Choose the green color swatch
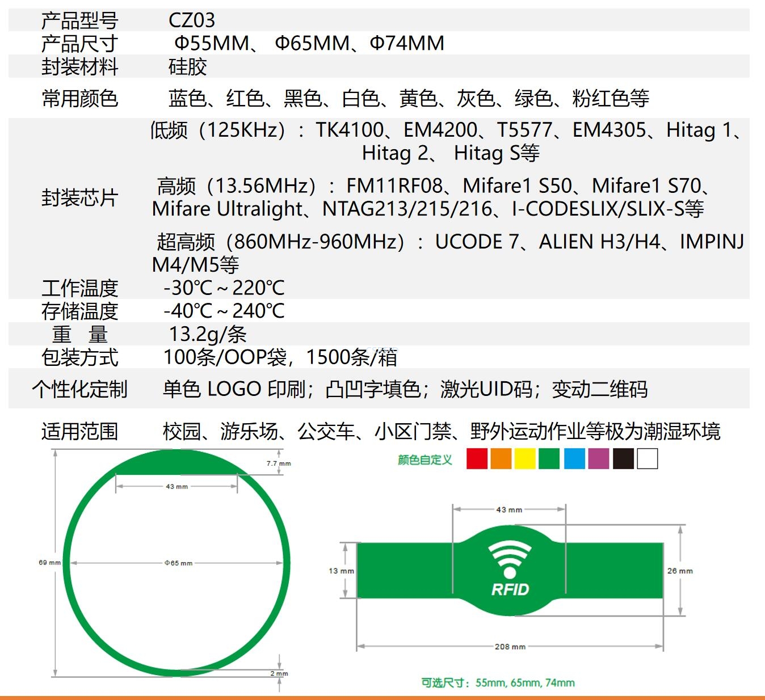Viewport: 765px width, 700px height. [549, 458]
